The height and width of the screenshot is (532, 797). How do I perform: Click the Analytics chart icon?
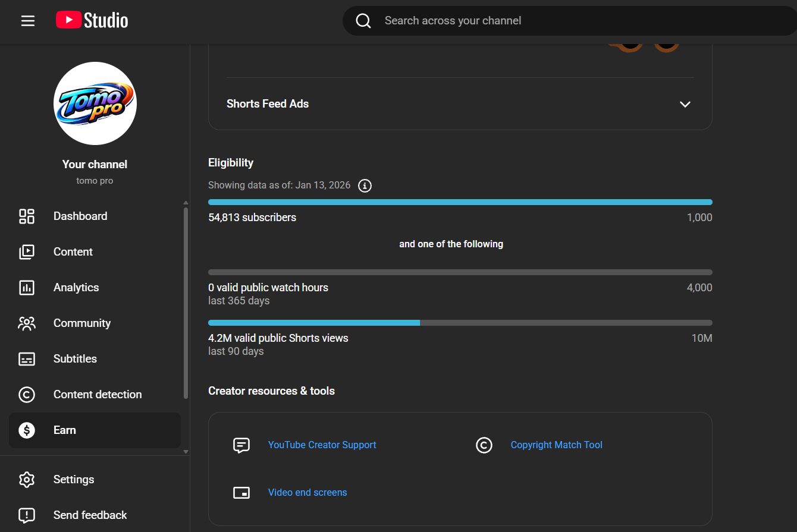tap(27, 288)
